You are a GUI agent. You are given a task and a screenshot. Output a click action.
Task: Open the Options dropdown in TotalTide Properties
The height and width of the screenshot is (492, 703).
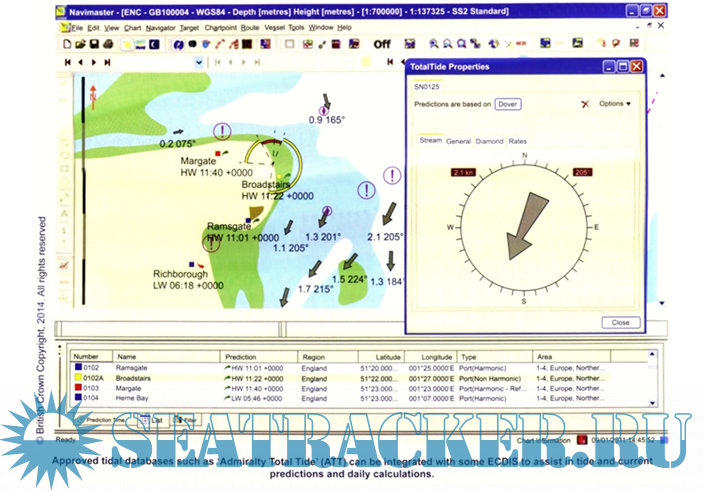click(615, 104)
